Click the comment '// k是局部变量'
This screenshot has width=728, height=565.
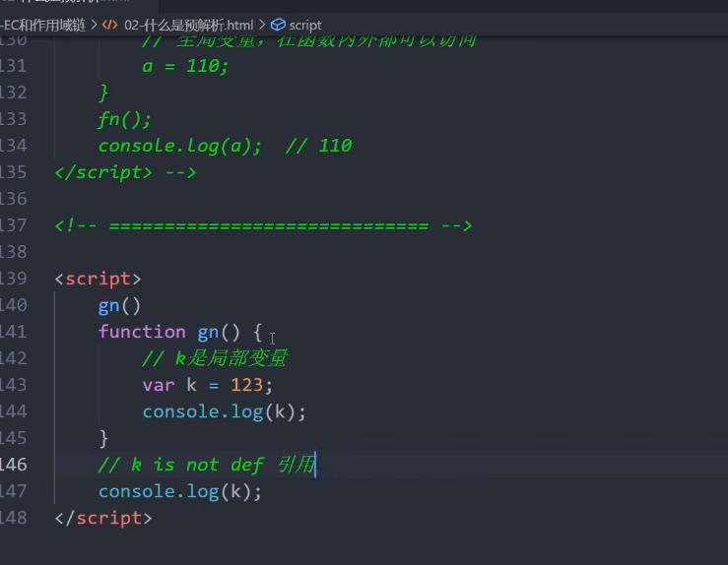pos(215,358)
